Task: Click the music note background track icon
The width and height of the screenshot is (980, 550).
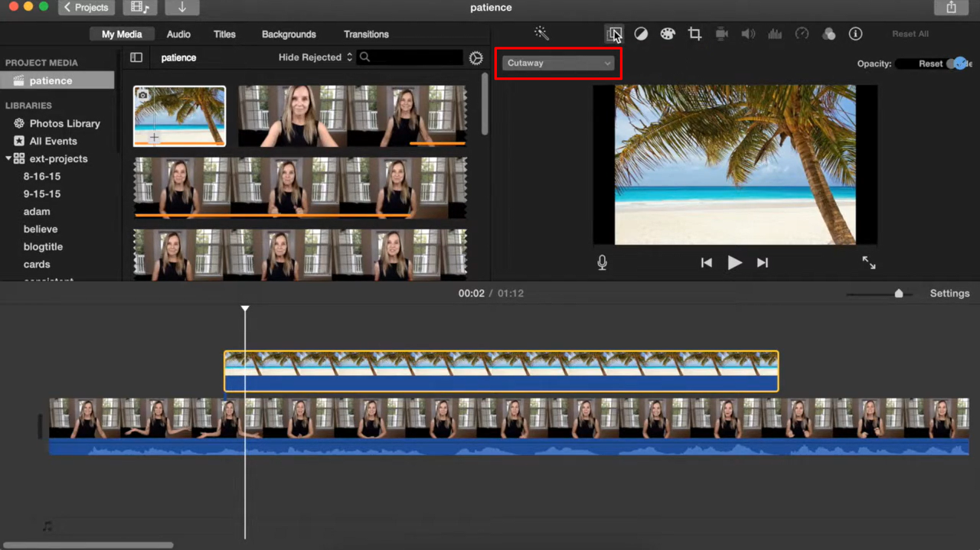Action: 47,526
